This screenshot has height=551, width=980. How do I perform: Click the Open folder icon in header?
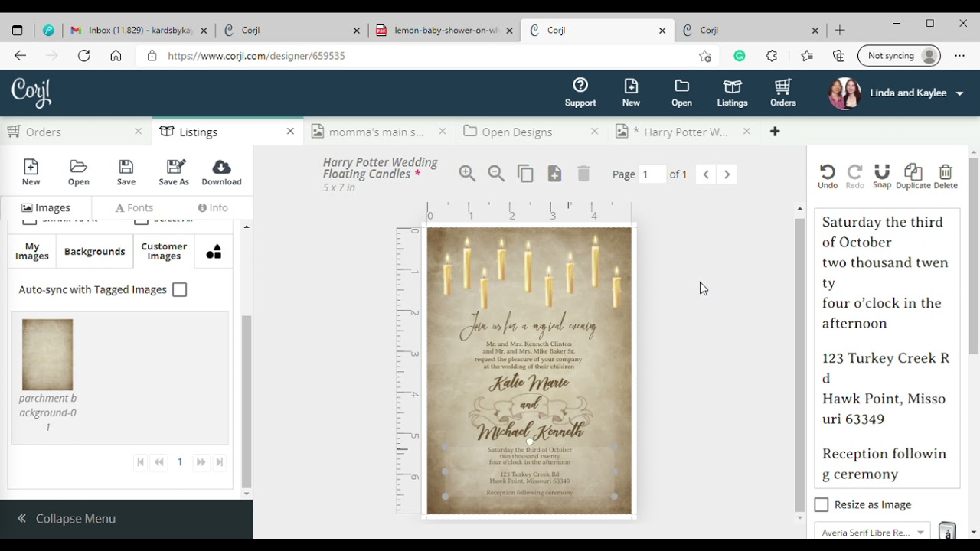(x=681, y=93)
